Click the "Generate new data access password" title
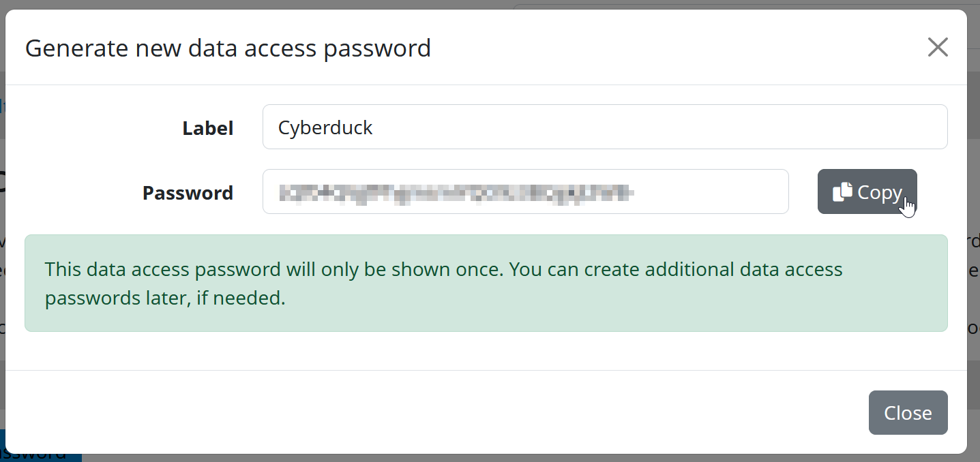This screenshot has height=462, width=980. 228,48
